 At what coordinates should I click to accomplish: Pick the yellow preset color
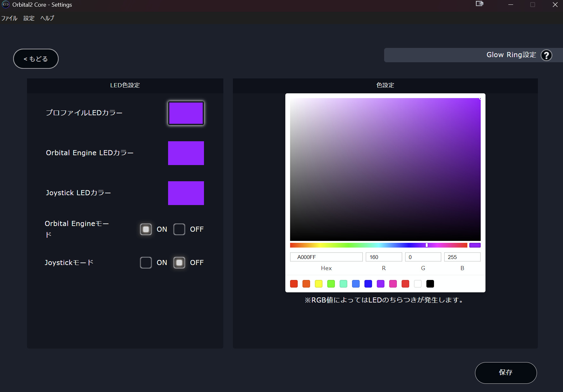[318, 284]
